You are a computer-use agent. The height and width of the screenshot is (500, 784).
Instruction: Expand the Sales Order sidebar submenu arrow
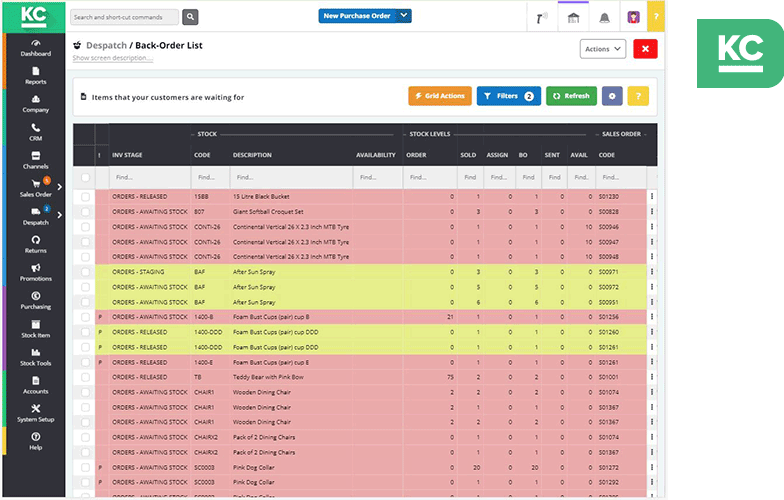pyautogui.click(x=60, y=187)
